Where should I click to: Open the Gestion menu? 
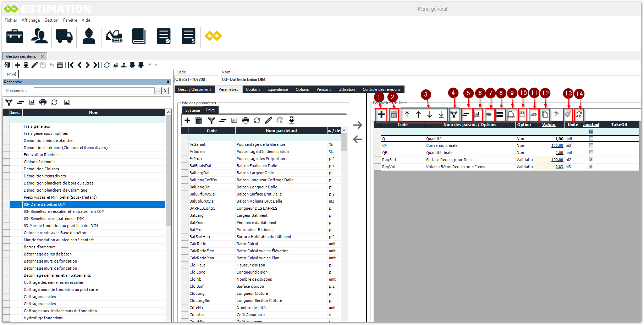point(51,20)
